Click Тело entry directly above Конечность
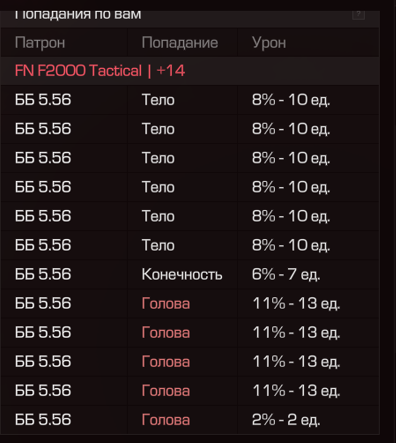The height and width of the screenshot is (443, 396). pos(158,245)
